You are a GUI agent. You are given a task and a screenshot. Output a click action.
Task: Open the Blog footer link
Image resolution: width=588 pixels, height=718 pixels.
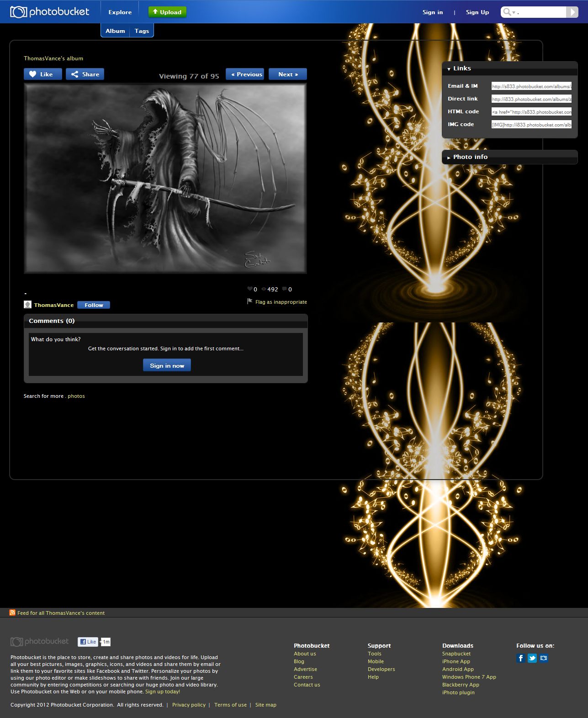(299, 661)
